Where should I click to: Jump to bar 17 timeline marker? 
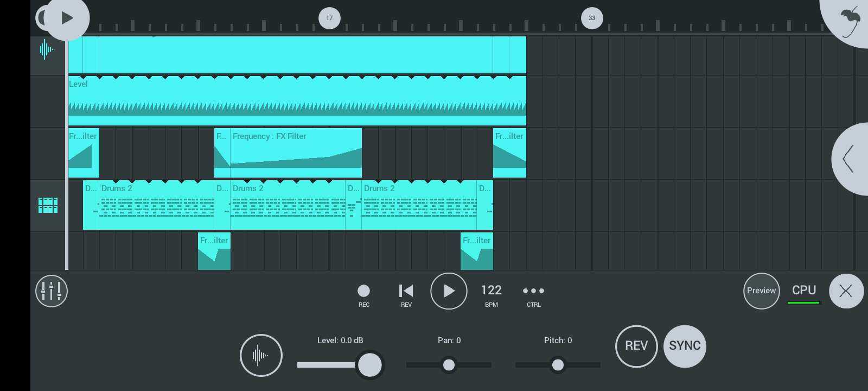[329, 18]
